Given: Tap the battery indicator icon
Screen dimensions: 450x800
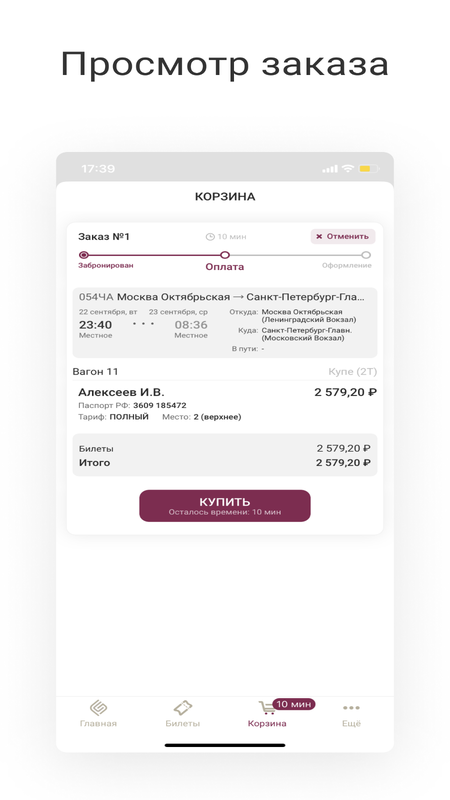Looking at the screenshot, I should (x=369, y=169).
